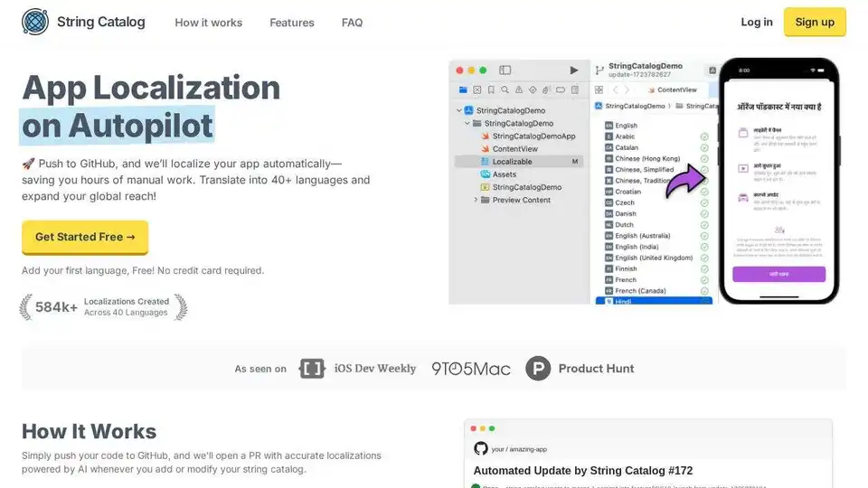Select Chinese (Hong Kong) language row

pyautogui.click(x=642, y=159)
